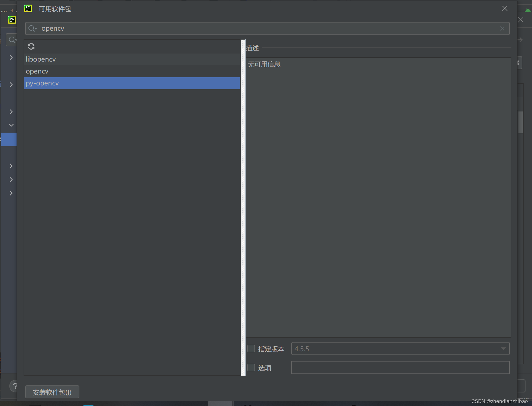Click the help question mark icon
The width and height of the screenshot is (532, 406).
tap(15, 386)
